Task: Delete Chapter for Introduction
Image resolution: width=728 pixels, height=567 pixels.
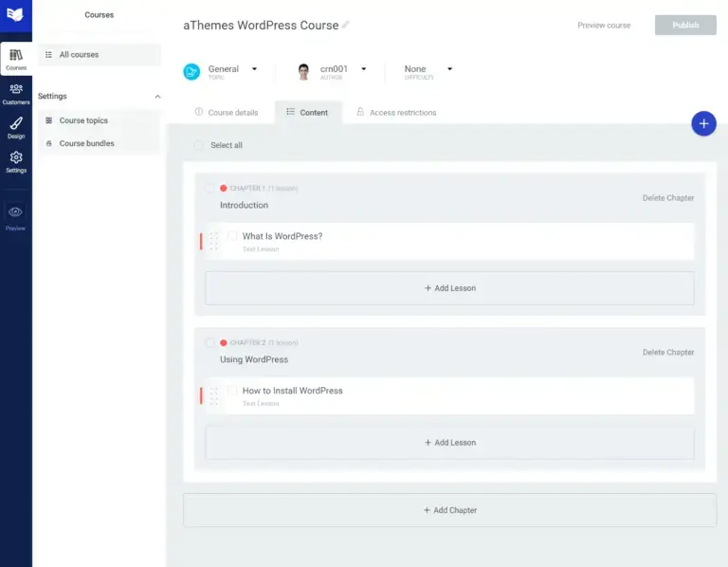Action: click(668, 198)
